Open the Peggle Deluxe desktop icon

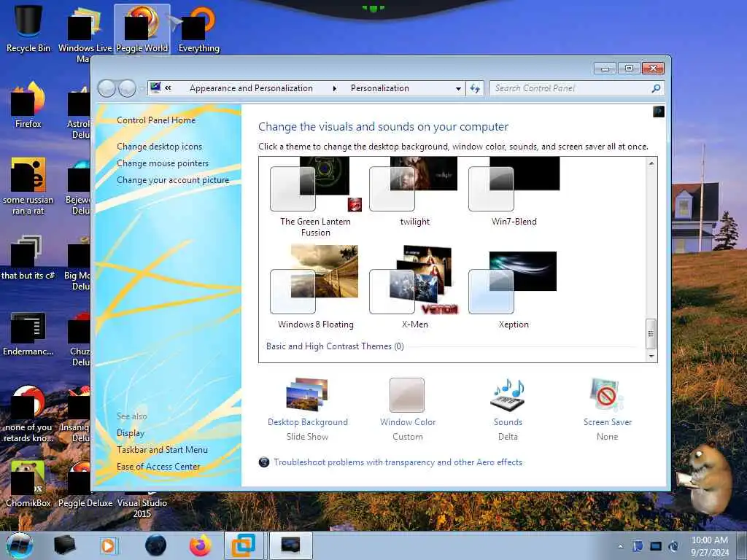pos(85,484)
